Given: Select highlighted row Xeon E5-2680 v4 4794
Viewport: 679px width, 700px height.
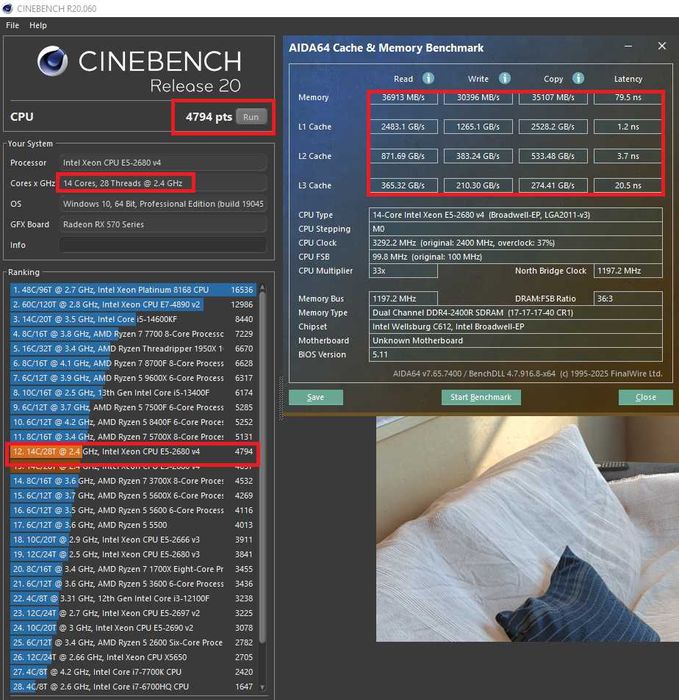Looking at the screenshot, I should [x=133, y=452].
